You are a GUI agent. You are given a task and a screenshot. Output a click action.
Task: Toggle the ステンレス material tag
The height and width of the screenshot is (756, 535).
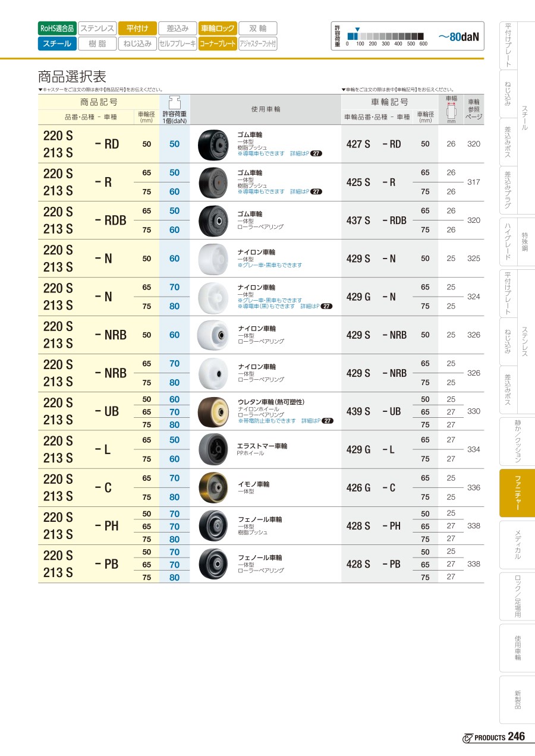(x=97, y=28)
